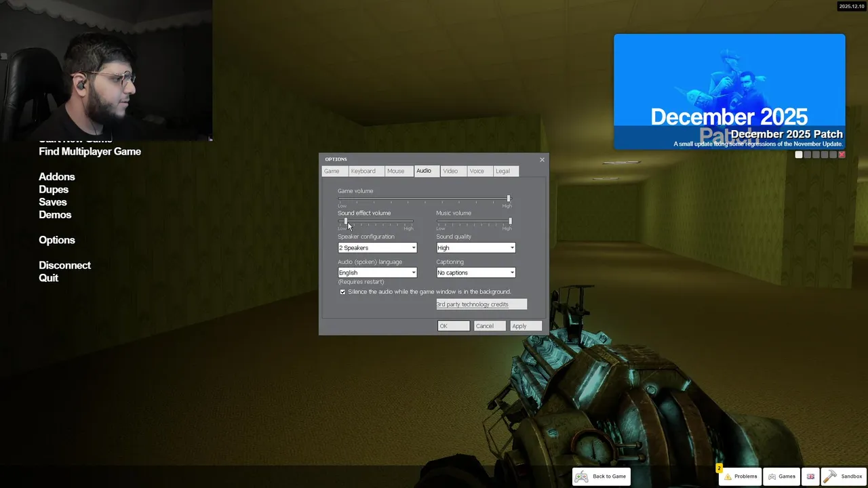Open the Speaker configuration dropdown
Image resolution: width=868 pixels, height=488 pixels.
pyautogui.click(x=377, y=247)
